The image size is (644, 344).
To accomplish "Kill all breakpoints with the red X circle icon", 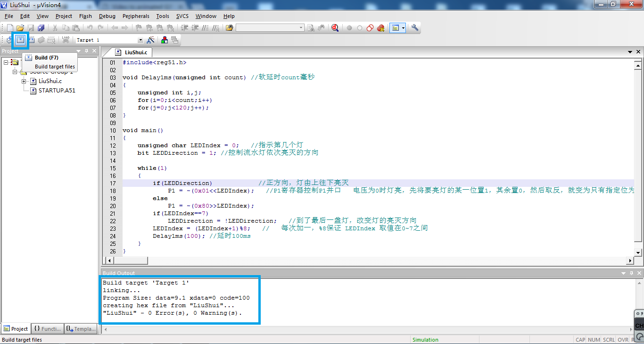I will 380,28.
